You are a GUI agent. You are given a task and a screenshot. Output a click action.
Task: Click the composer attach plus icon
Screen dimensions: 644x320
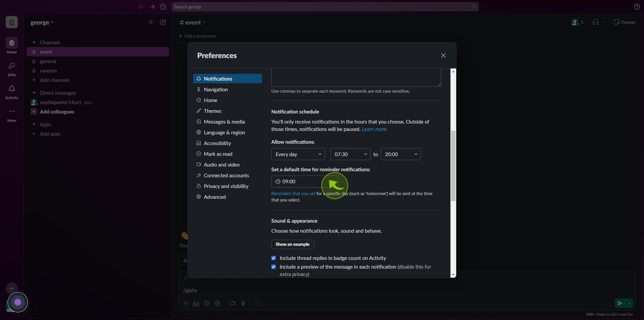(x=186, y=303)
